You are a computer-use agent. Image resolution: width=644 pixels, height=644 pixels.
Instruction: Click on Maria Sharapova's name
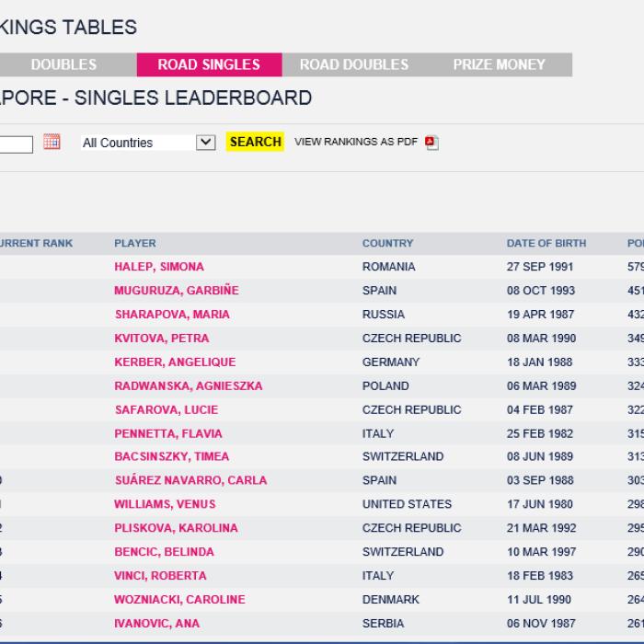[x=172, y=315]
